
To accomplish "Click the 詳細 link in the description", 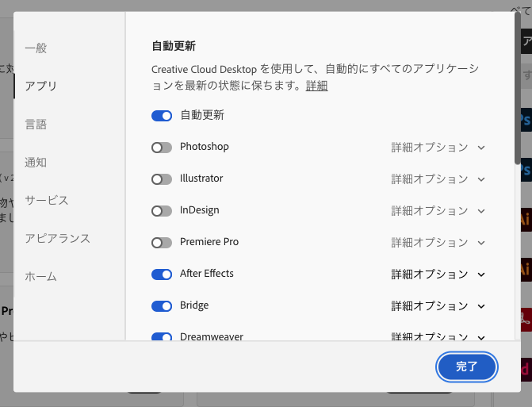I will (x=316, y=86).
